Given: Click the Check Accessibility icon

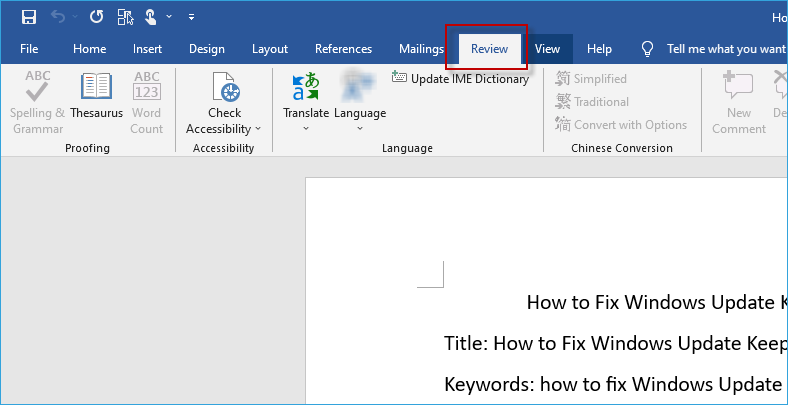Looking at the screenshot, I should tap(226, 86).
